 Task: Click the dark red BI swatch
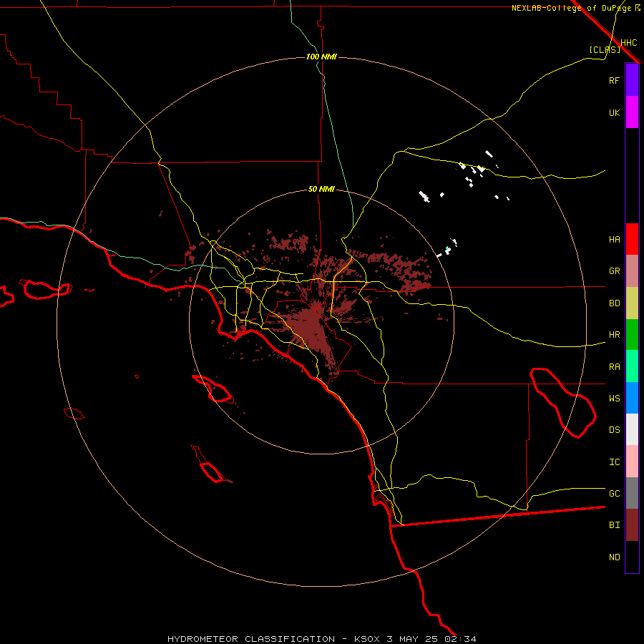632,525
